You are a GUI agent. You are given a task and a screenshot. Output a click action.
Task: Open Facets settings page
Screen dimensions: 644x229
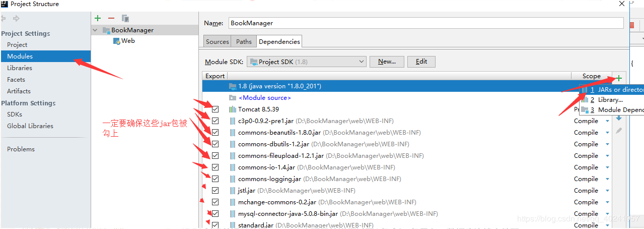pos(16,79)
